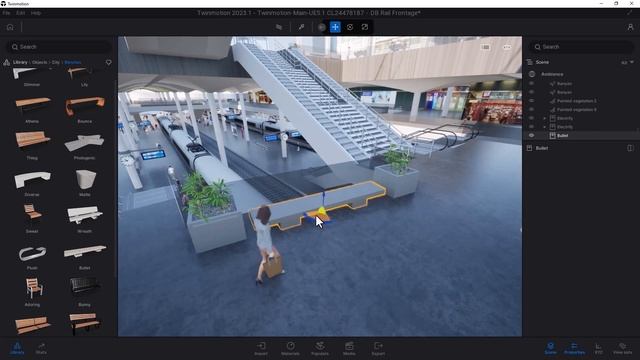Screen dimensions: 640x360
Task: Select the Bullet bench thumbnail in Library
Action: tap(84, 252)
